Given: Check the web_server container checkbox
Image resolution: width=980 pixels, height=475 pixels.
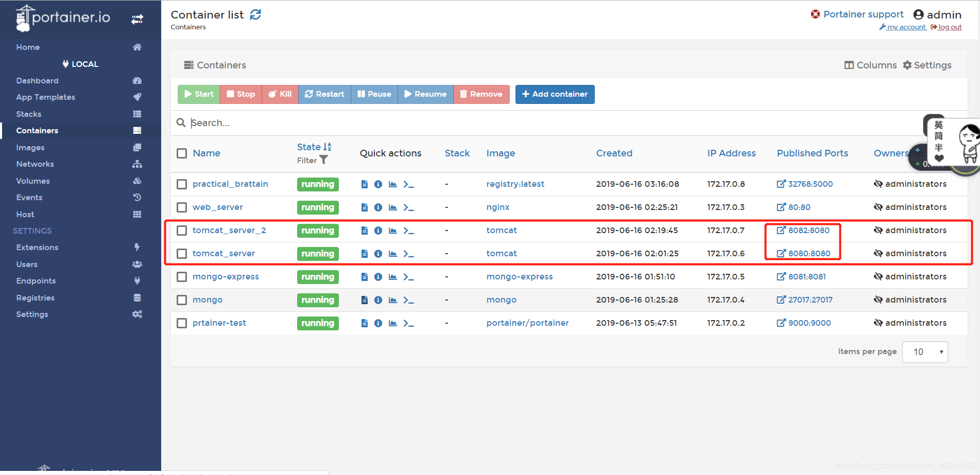Looking at the screenshot, I should click(x=182, y=207).
